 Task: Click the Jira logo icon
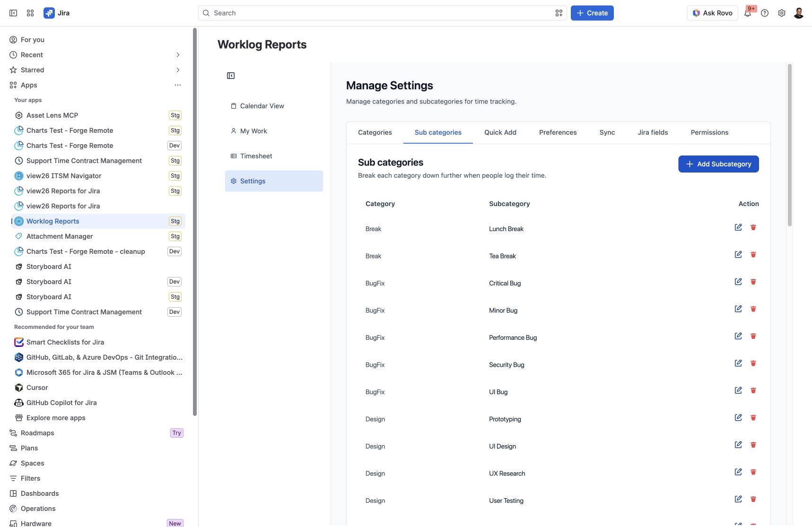coord(49,13)
